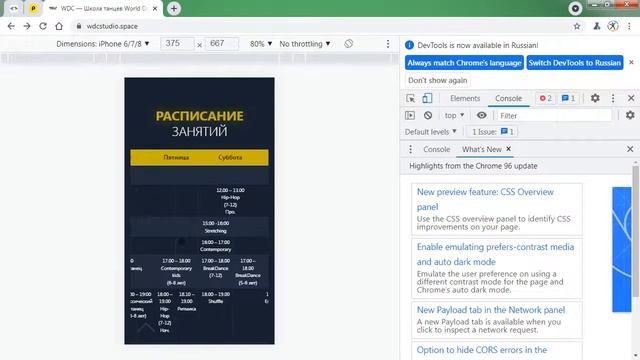The width and height of the screenshot is (640, 360).
Task: Open the top JavaScript context dropdown
Action: coord(454,116)
